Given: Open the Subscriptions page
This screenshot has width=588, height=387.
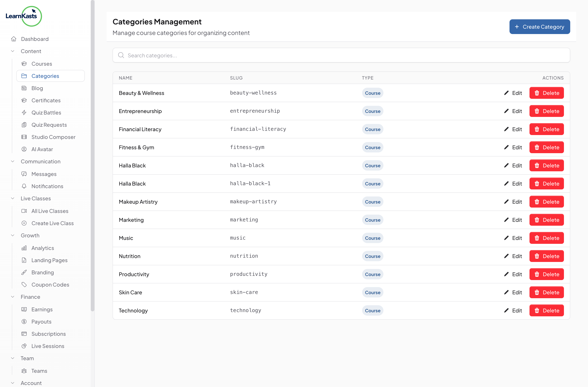Looking at the screenshot, I should 50,334.
